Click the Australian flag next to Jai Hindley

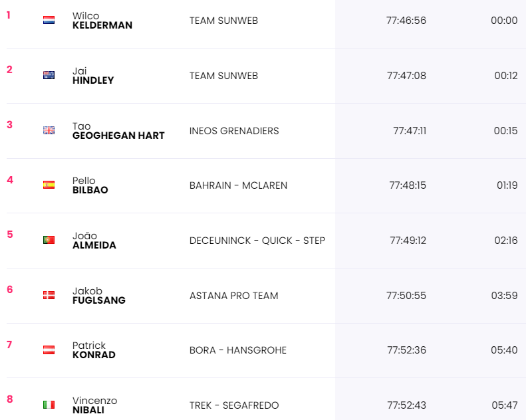click(49, 75)
